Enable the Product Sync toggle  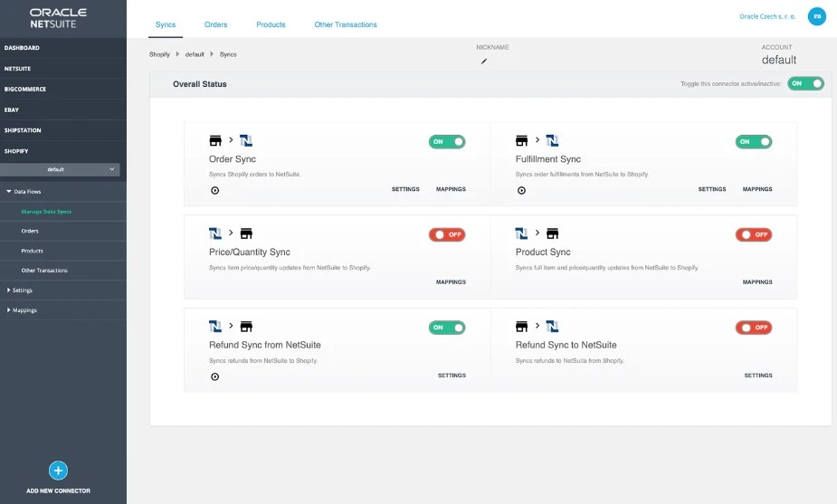[753, 234]
